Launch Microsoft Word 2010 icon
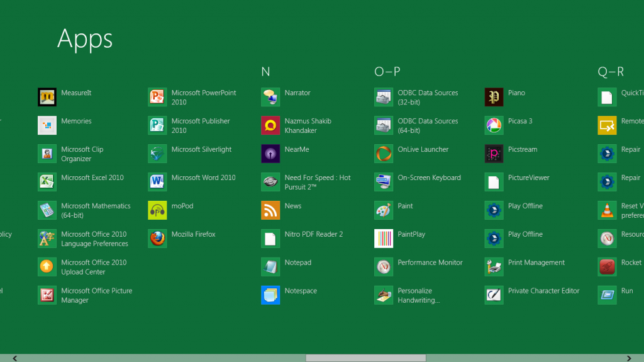Image resolution: width=644 pixels, height=362 pixels. [x=157, y=182]
